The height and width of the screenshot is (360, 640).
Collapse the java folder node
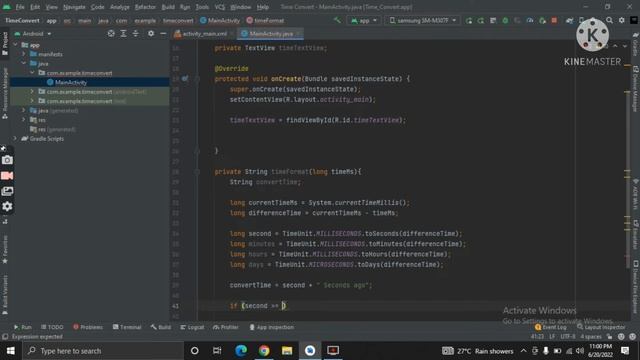coord(24,63)
